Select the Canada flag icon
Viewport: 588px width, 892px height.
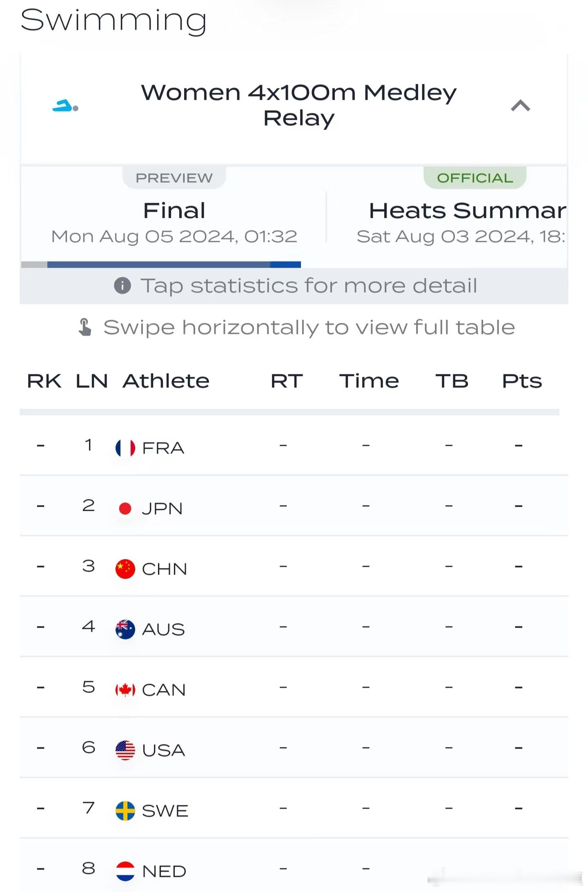click(125, 690)
